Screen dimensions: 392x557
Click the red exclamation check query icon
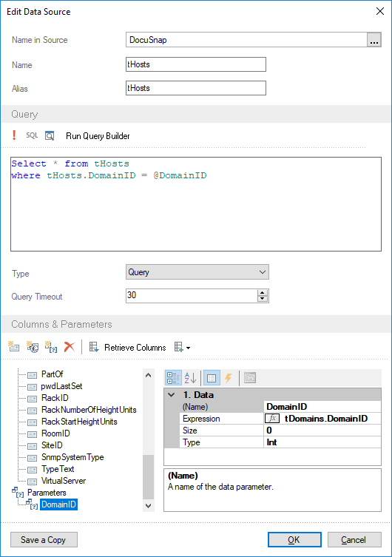click(14, 135)
